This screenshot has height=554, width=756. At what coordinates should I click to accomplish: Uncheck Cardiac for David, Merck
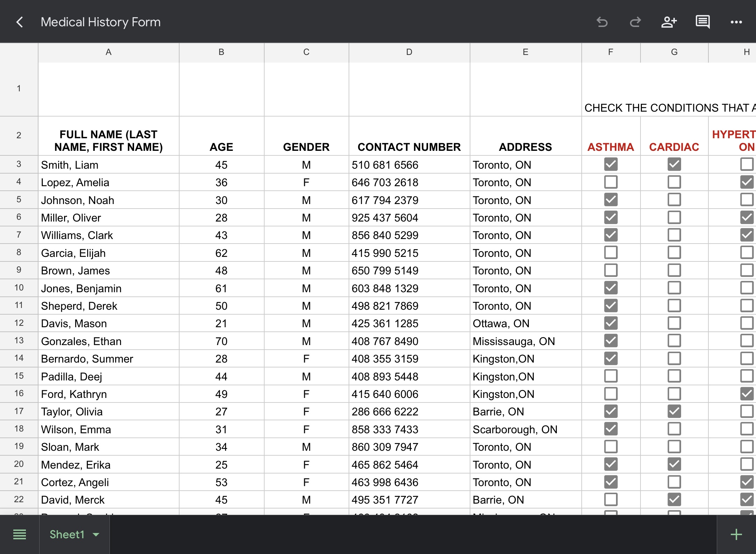click(674, 499)
